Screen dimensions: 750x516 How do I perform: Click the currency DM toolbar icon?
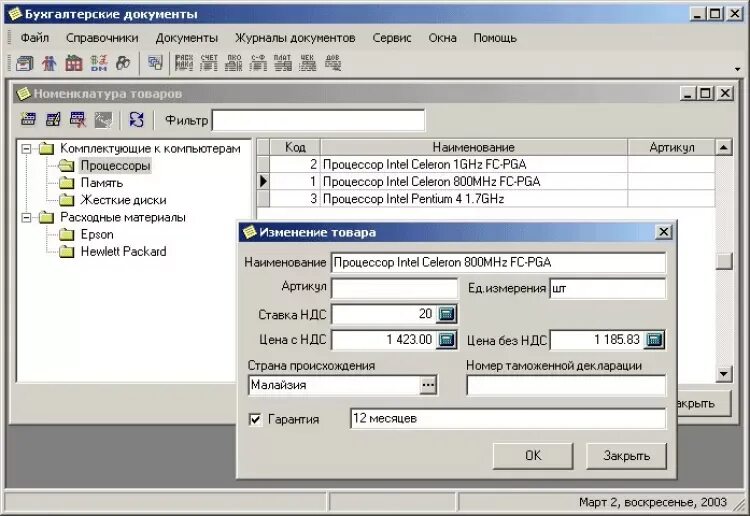point(99,63)
